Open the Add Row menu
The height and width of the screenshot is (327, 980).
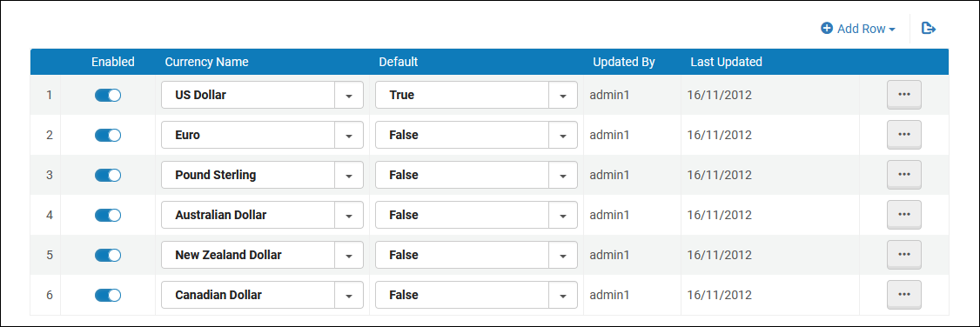(858, 29)
